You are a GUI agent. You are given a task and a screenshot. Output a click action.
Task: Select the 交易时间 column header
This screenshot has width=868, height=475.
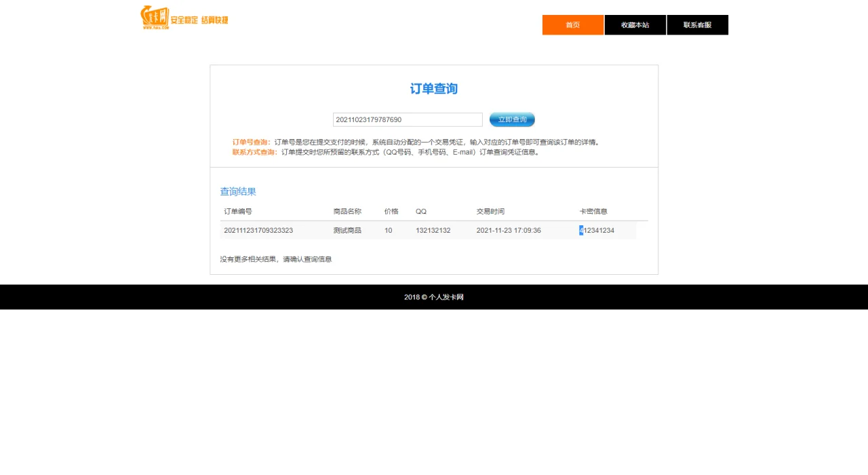click(x=490, y=211)
